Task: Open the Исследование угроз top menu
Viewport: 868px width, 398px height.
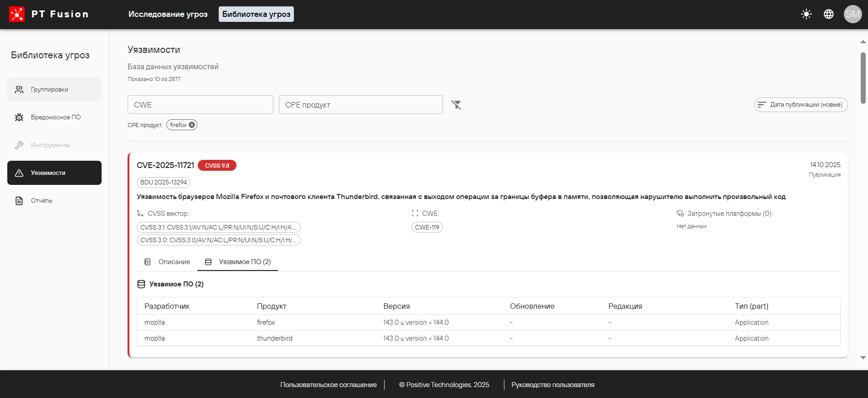Action: pyautogui.click(x=168, y=14)
